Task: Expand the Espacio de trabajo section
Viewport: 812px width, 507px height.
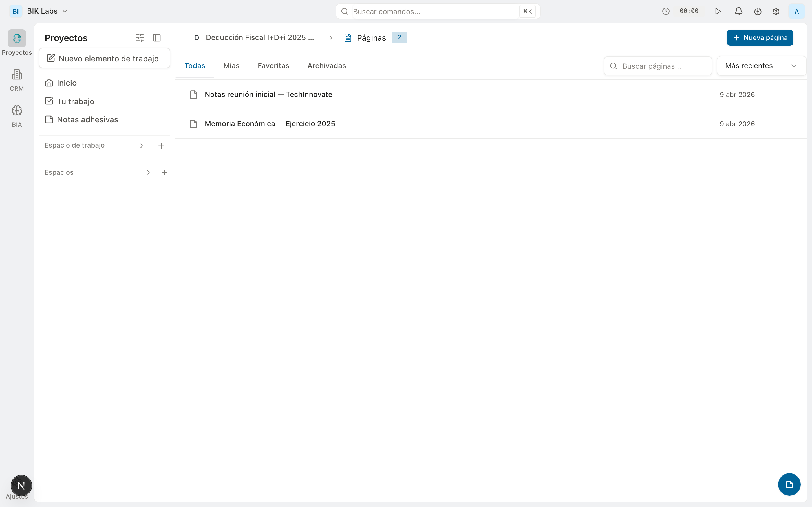Action: [x=141, y=146]
